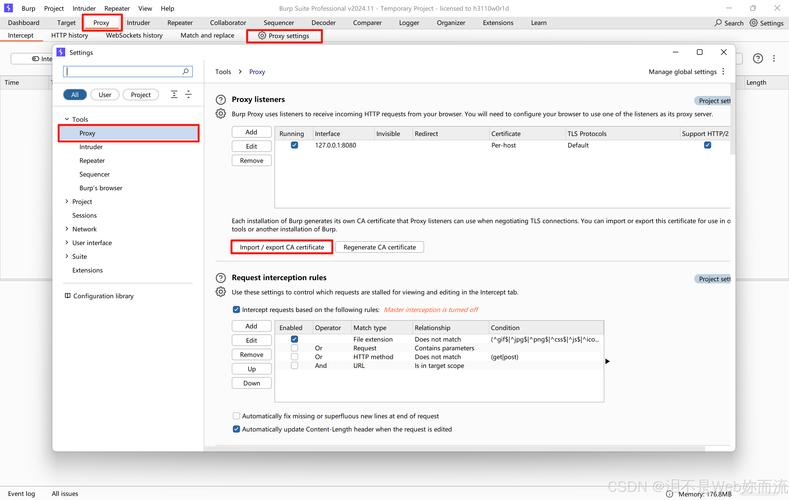Click the Request interception rules help icon
Screen dimensions: 789x500
[221, 277]
